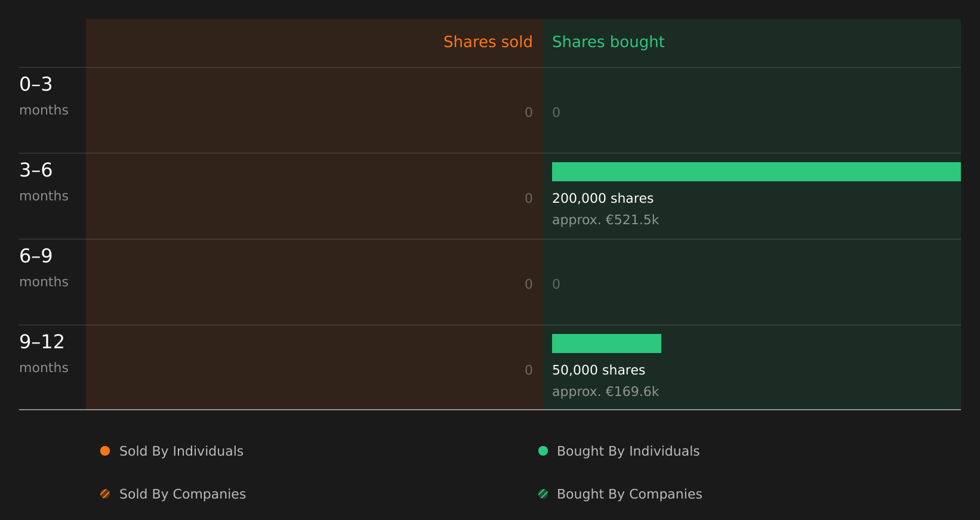Click the orange Sold By Individuals legend dot

[105, 451]
